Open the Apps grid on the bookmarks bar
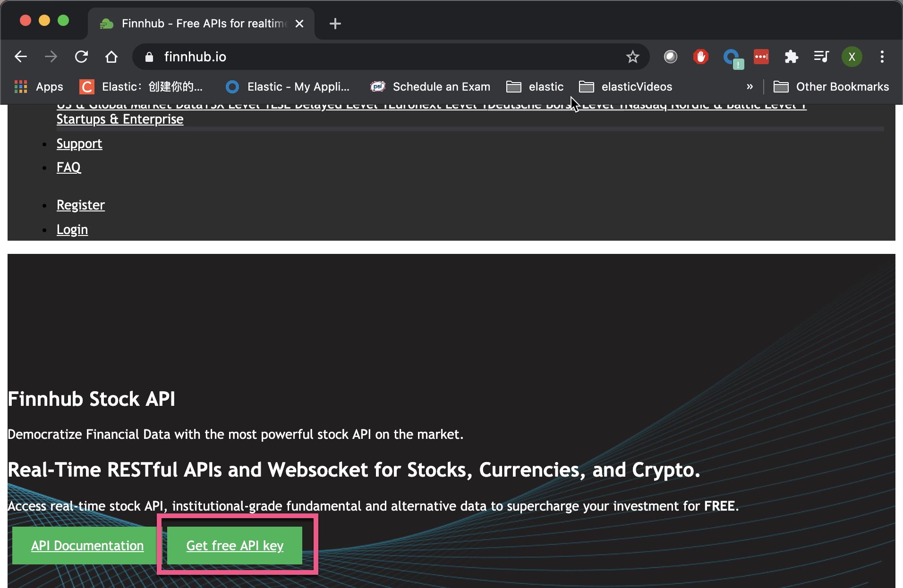The image size is (903, 588). click(x=21, y=86)
